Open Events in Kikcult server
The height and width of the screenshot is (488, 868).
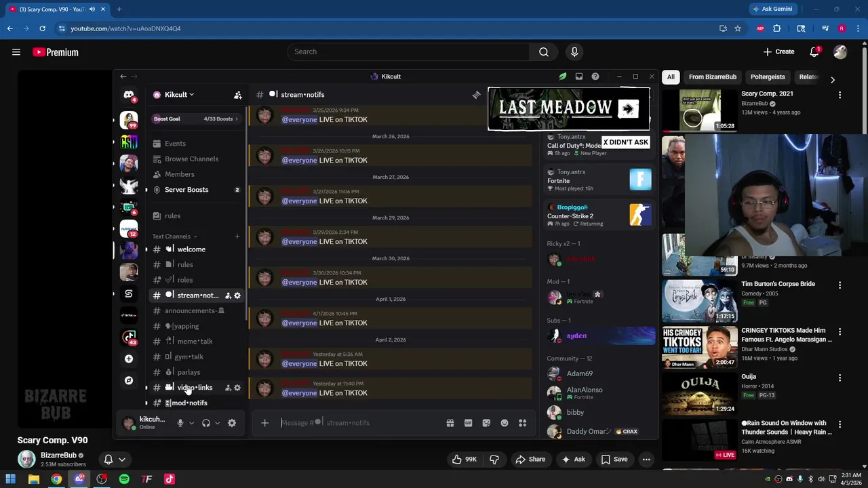click(x=197, y=144)
